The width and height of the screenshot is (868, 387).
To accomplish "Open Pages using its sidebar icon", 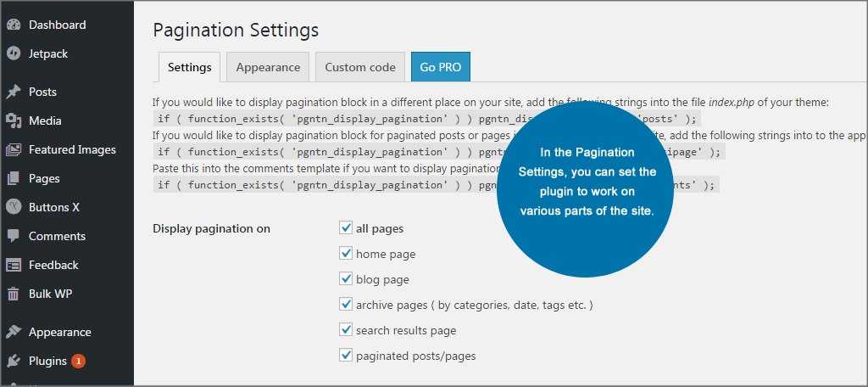I will tap(14, 178).
